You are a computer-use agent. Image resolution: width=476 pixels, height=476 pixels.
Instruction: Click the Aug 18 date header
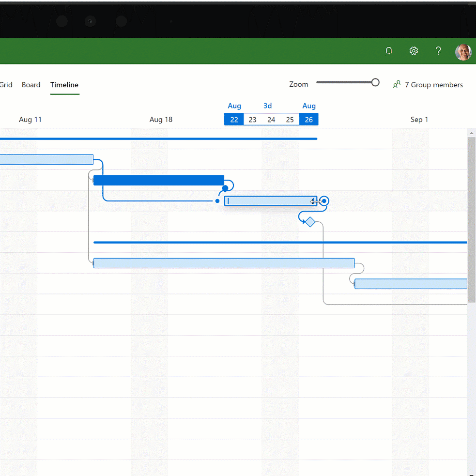coord(161,120)
